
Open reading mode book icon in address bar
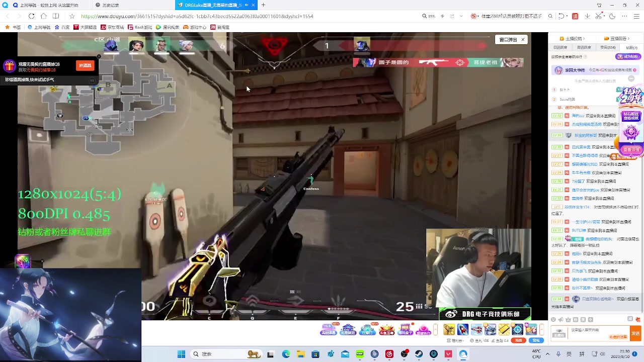coord(56,16)
